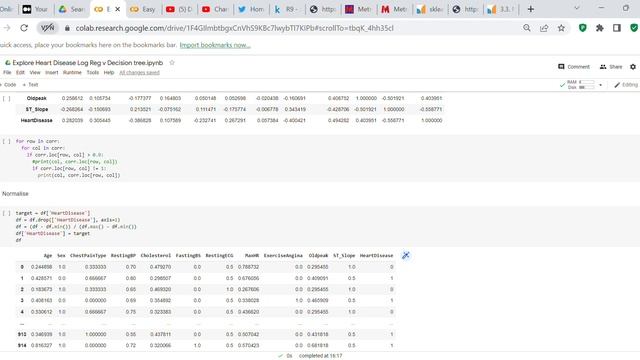Click the notebook title text
The width and height of the screenshot is (640, 360).
coord(88,62)
